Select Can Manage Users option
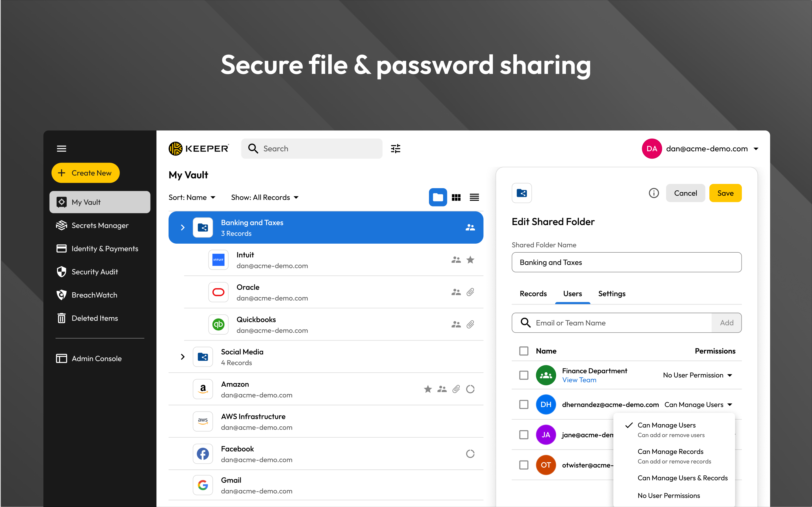The height and width of the screenshot is (507, 812). [674, 430]
